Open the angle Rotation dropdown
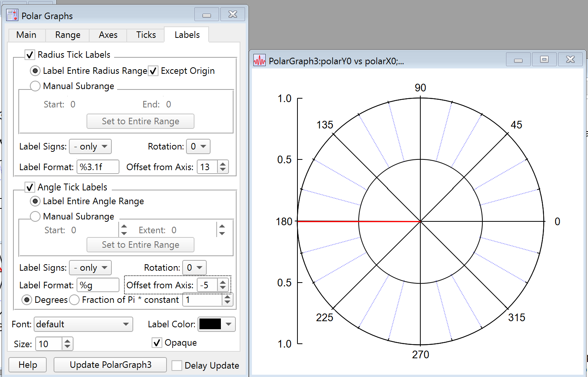This screenshot has height=377, width=588. pos(194,268)
